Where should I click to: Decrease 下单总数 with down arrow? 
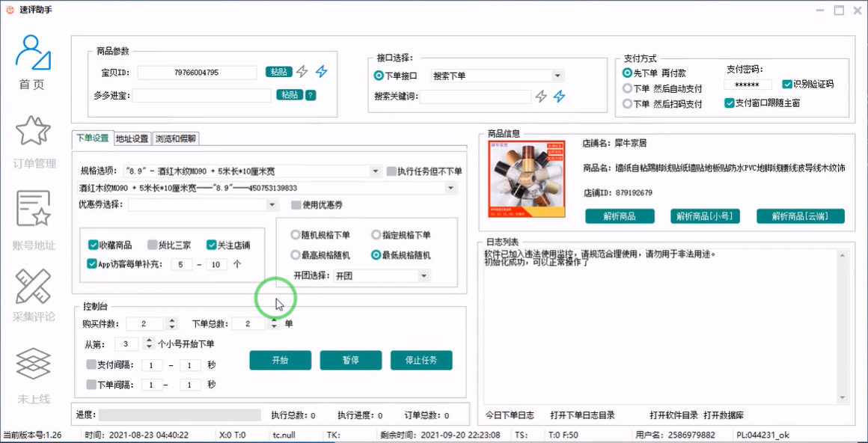[x=273, y=327]
